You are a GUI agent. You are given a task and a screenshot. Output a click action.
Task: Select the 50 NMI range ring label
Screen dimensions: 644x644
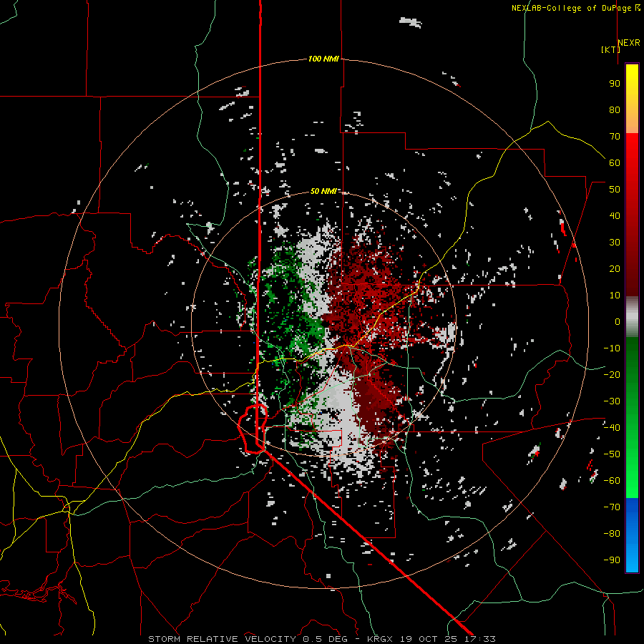323,191
